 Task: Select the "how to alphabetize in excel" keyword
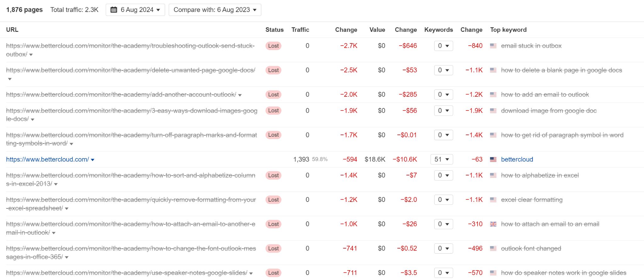(540, 175)
